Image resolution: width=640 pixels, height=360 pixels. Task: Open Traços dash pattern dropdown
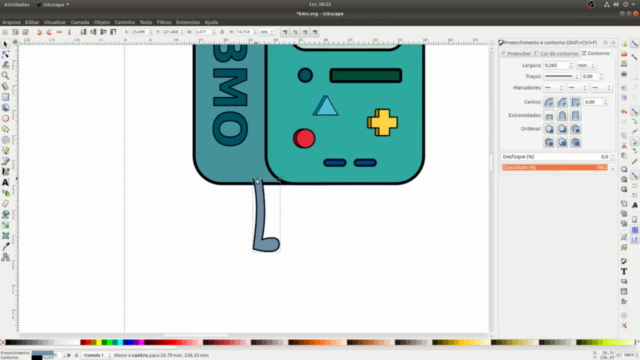(561, 76)
